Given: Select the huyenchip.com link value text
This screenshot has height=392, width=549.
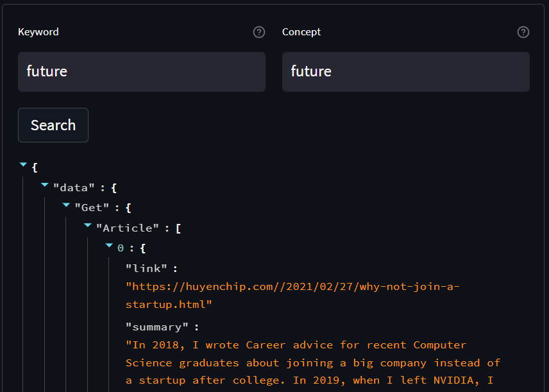Looking at the screenshot, I should pos(292,296).
